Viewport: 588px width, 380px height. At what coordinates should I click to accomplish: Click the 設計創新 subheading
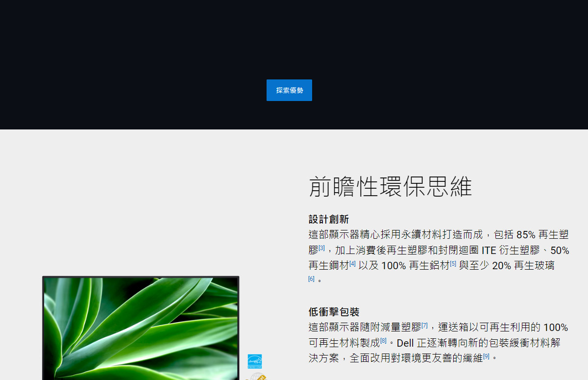coord(328,219)
